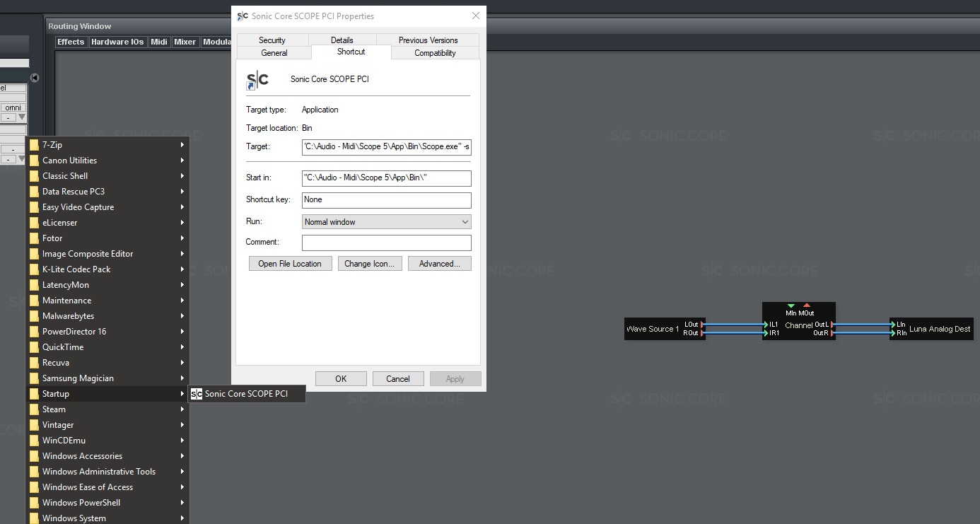Click the Advanced button
980x524 pixels.
[440, 264]
